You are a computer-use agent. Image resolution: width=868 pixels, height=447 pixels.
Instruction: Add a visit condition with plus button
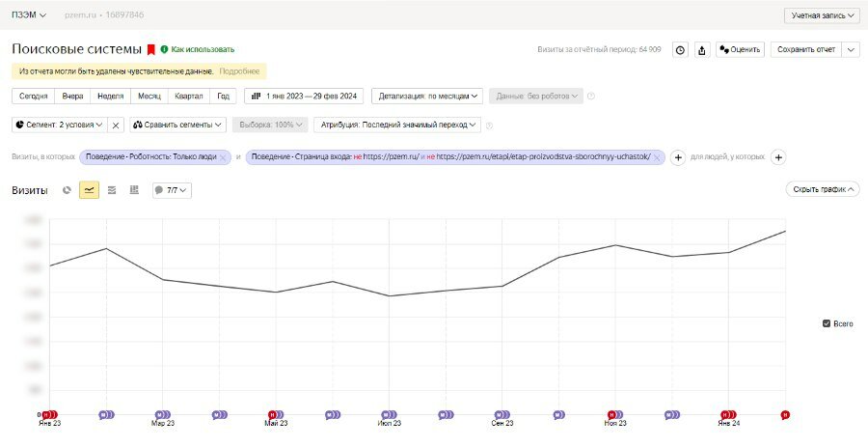[678, 157]
